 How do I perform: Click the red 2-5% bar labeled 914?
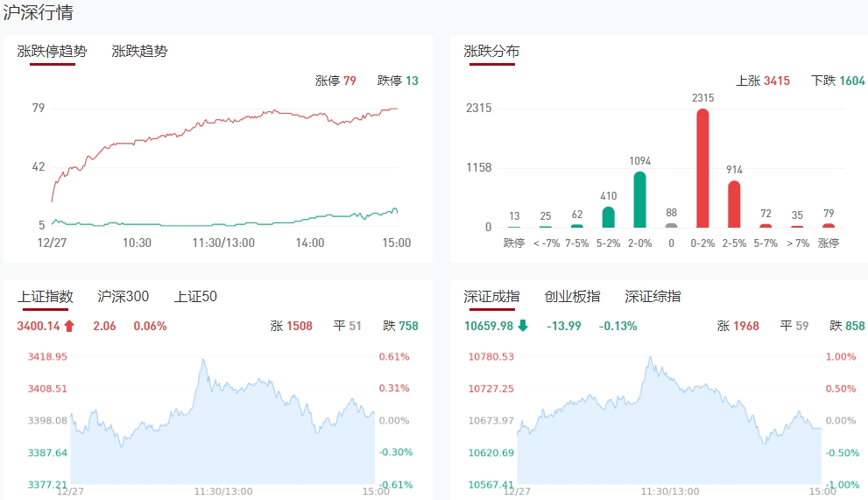734,204
